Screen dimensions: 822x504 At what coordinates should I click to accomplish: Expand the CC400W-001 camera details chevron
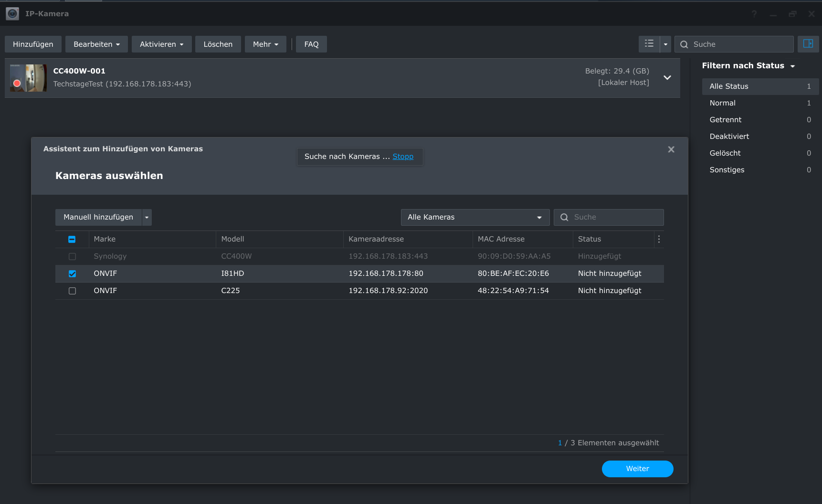click(x=667, y=78)
